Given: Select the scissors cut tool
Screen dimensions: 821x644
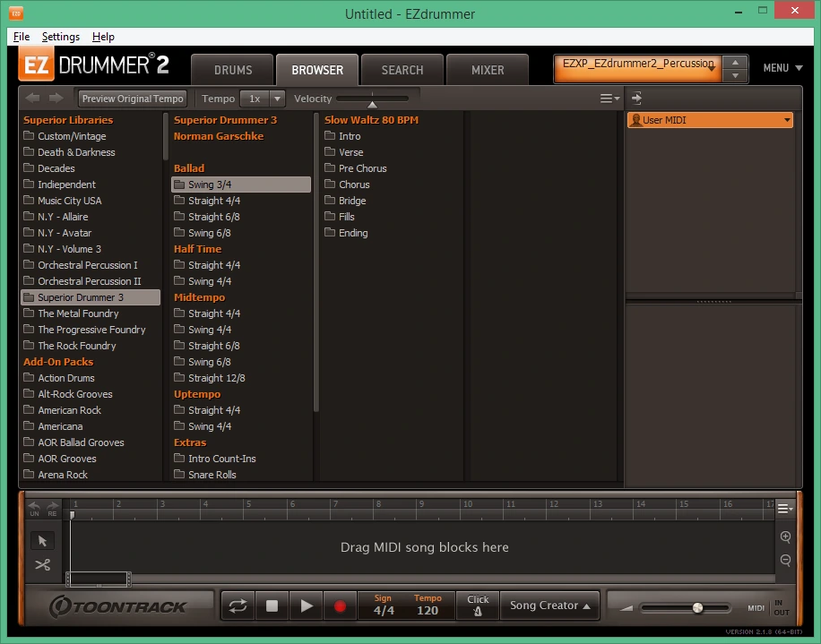Looking at the screenshot, I should coord(42,565).
